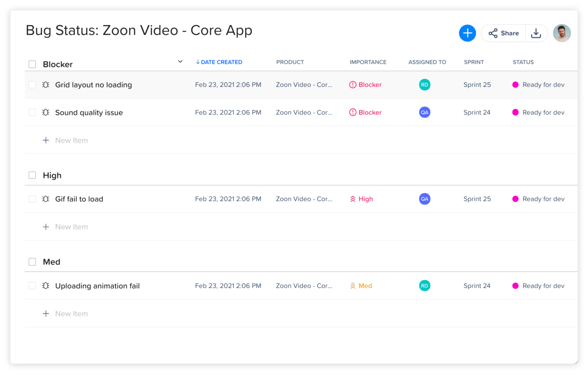Click the pink status dot on Uploading animation fail

pos(515,286)
